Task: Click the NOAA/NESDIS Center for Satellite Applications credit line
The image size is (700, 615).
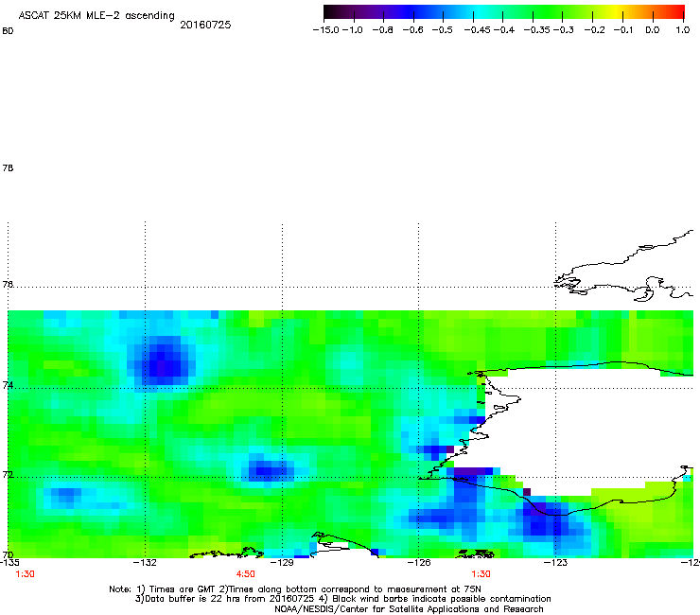Action: [x=409, y=609]
